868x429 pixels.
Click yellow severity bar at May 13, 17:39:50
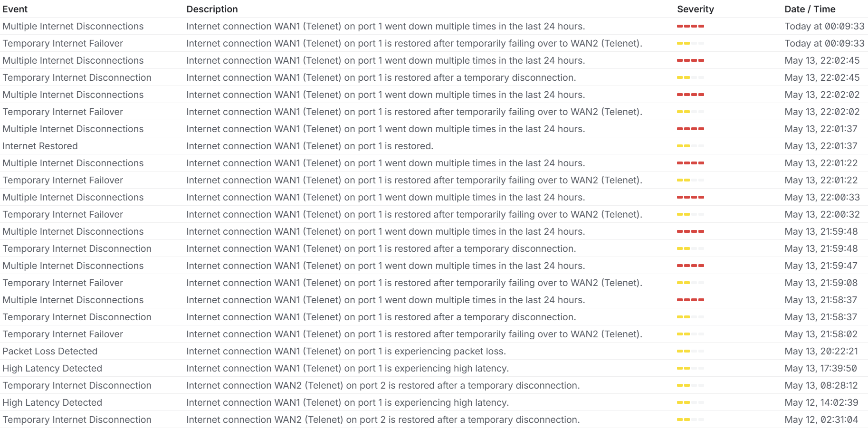click(x=690, y=368)
